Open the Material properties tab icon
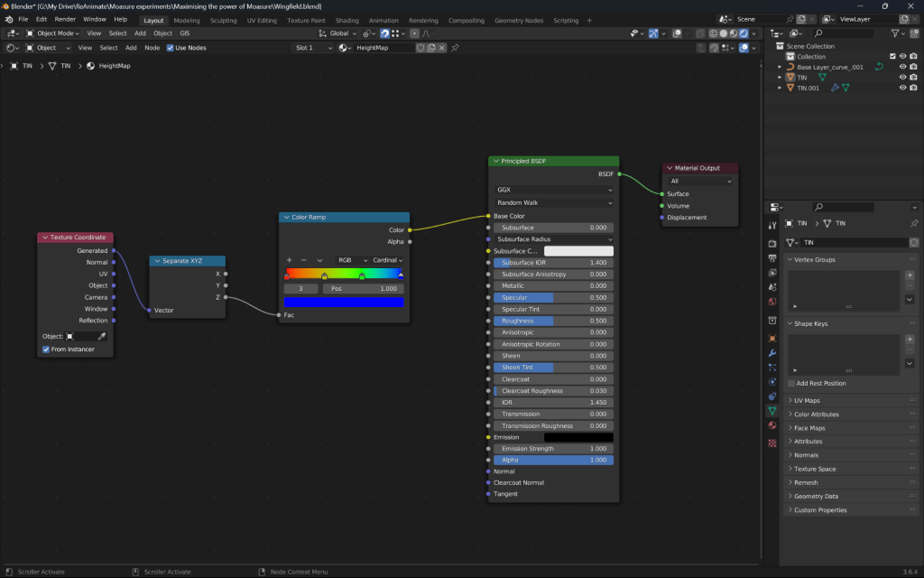 [772, 424]
